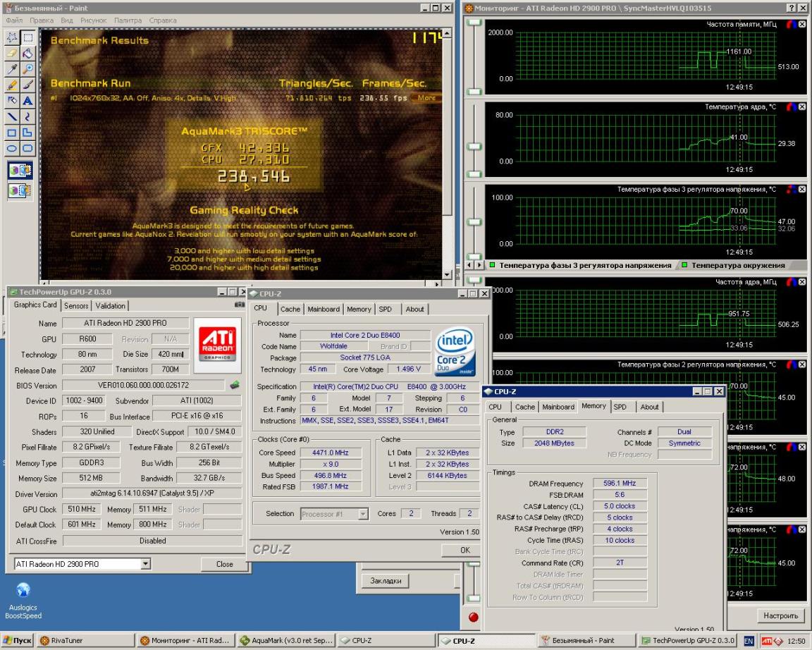
Task: Click Paint canvas vertical scrollbar down arrow
Action: (448, 274)
